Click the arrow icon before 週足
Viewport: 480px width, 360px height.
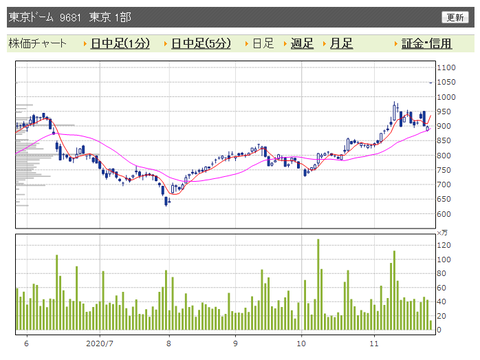click(285, 44)
